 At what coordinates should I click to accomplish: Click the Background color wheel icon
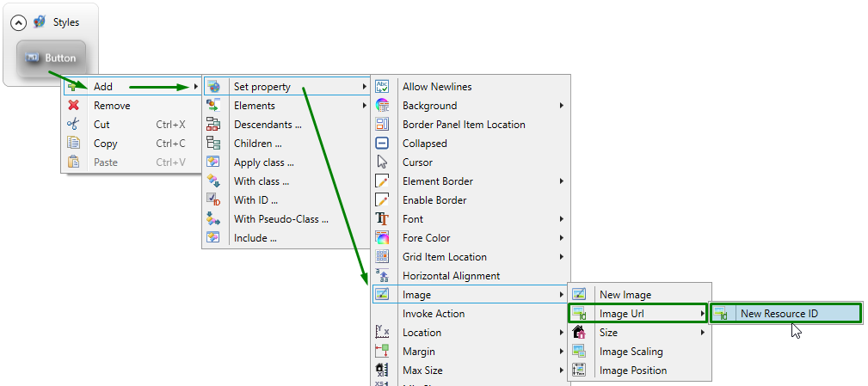click(x=383, y=106)
